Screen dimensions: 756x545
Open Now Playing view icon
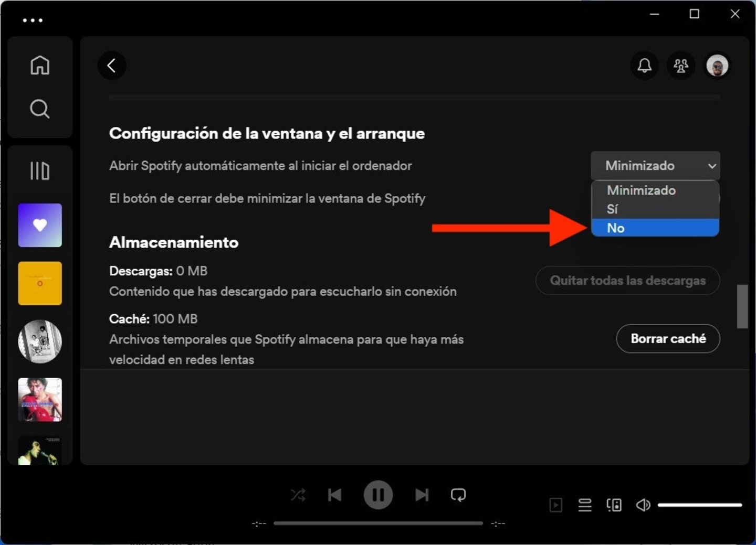pos(555,505)
